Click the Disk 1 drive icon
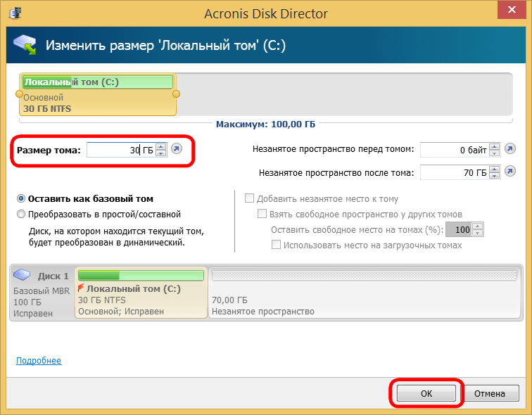The image size is (532, 415). click(24, 275)
